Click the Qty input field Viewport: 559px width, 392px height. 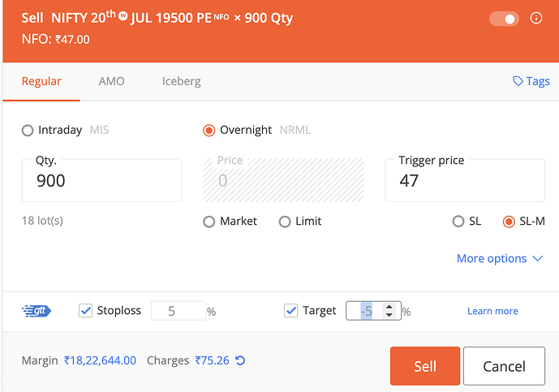[101, 180]
